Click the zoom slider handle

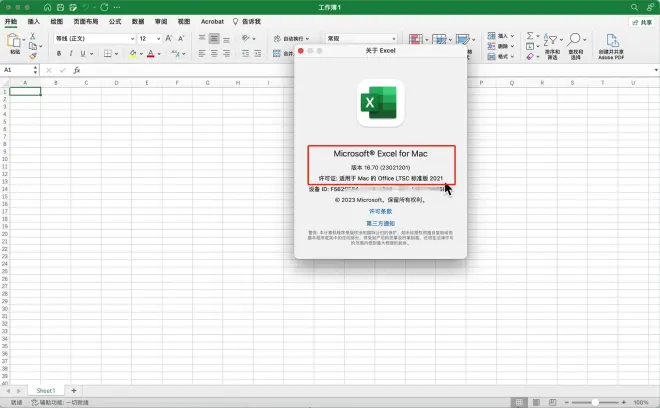[x=595, y=403]
